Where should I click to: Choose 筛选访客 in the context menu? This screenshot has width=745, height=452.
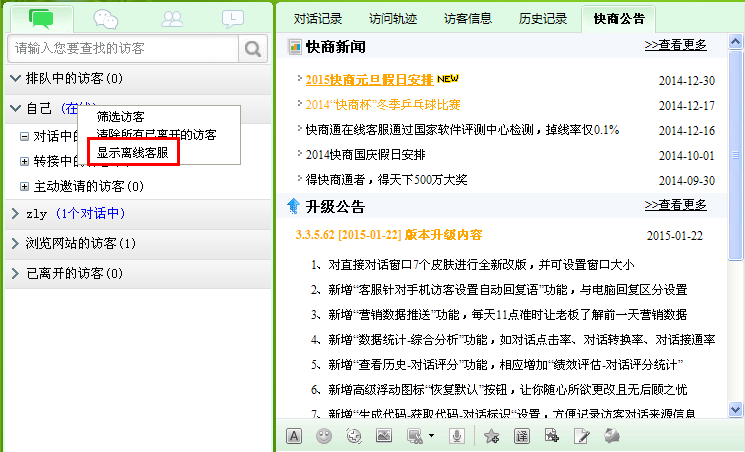120,117
